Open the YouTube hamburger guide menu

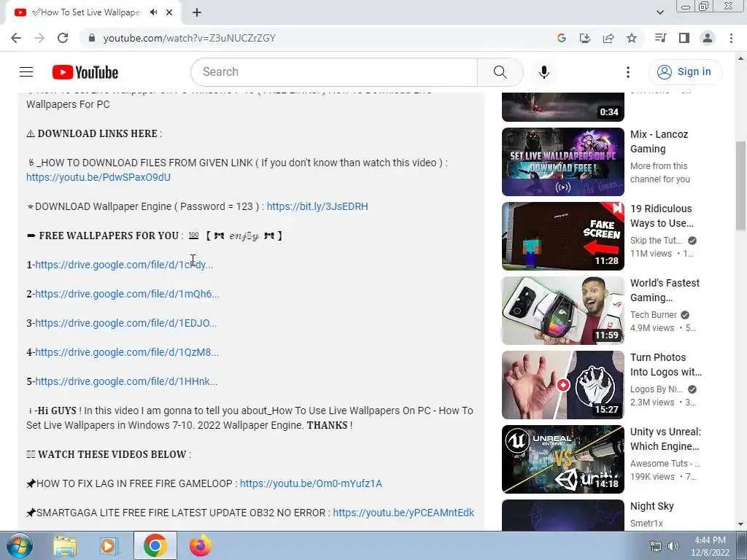[26, 72]
